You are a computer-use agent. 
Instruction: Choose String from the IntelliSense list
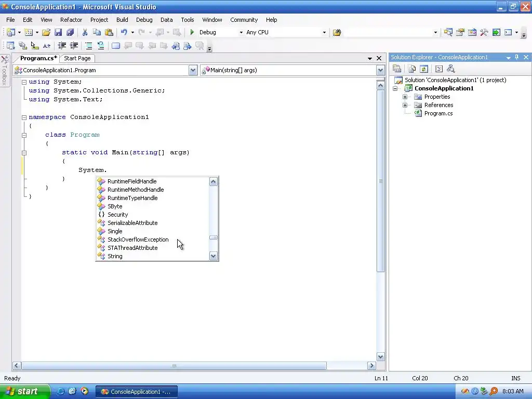[x=115, y=256]
